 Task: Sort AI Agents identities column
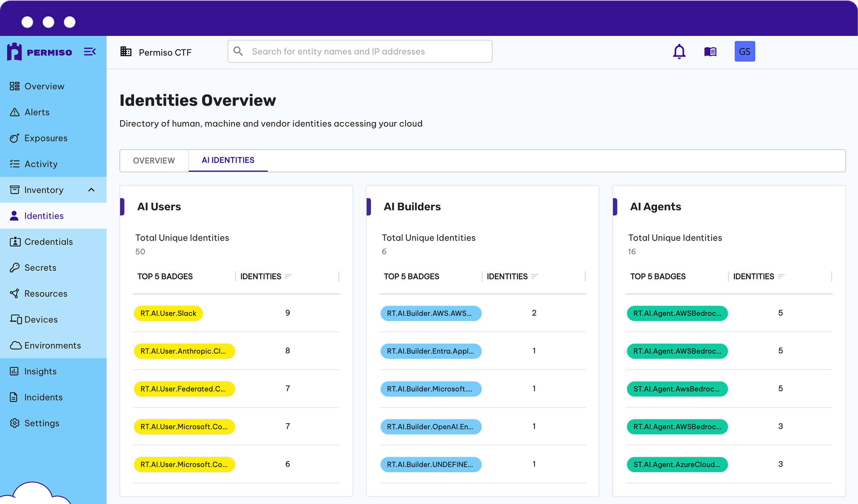pos(781,276)
